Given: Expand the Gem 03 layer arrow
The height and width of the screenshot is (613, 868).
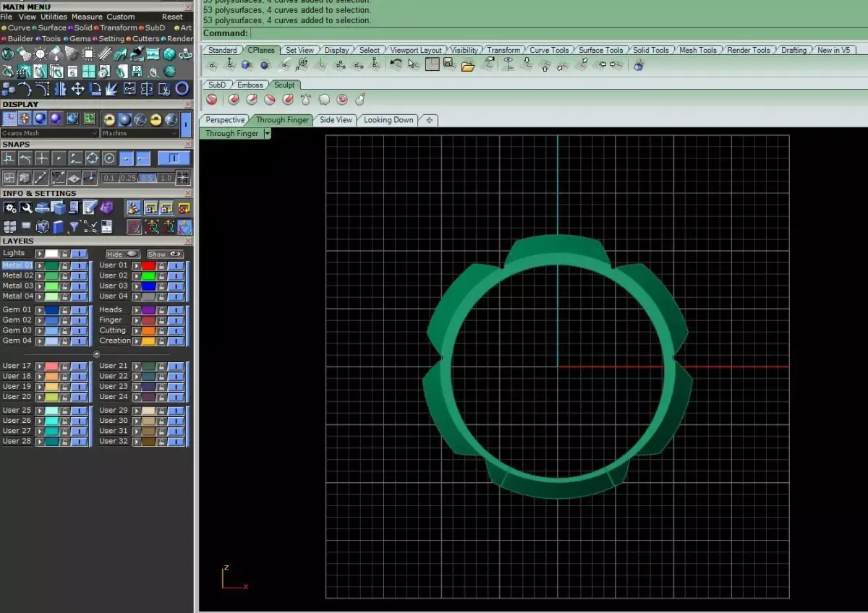Looking at the screenshot, I should point(40,330).
